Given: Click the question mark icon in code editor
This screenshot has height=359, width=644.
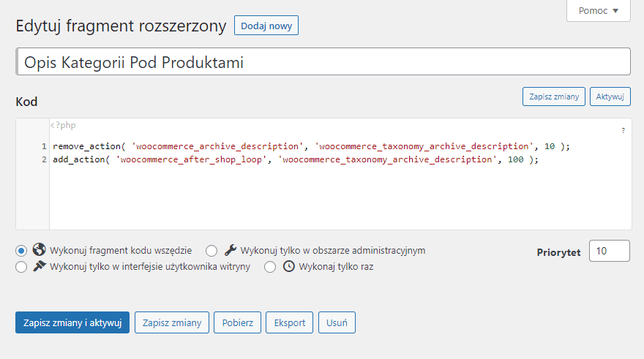Looking at the screenshot, I should coord(623,130).
